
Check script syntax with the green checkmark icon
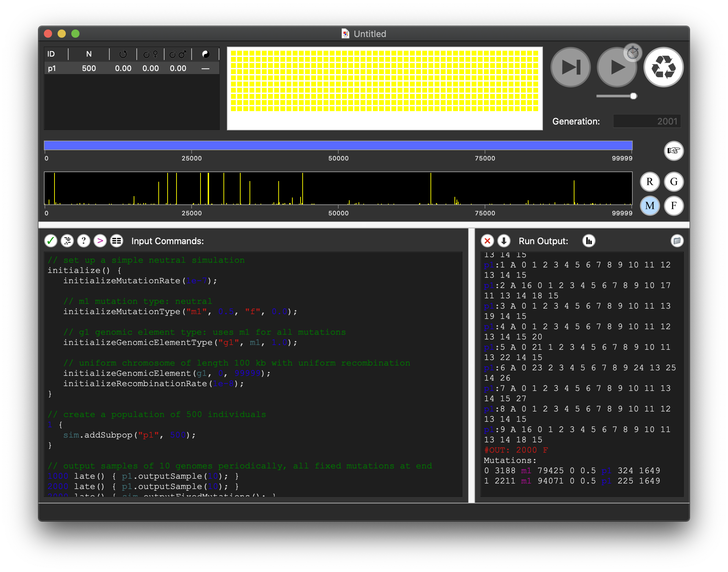tap(51, 241)
